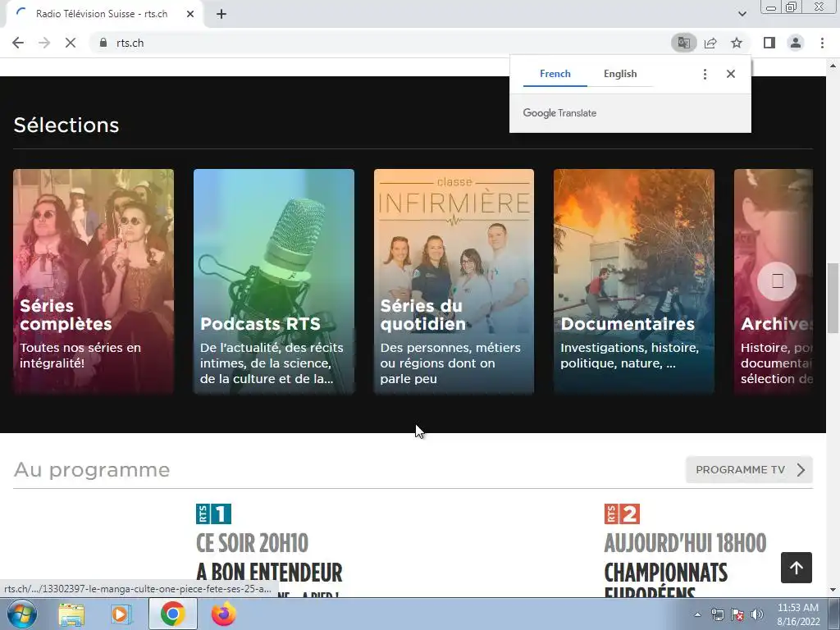
Task: Click the back-to-top arrow button
Action: [796, 568]
